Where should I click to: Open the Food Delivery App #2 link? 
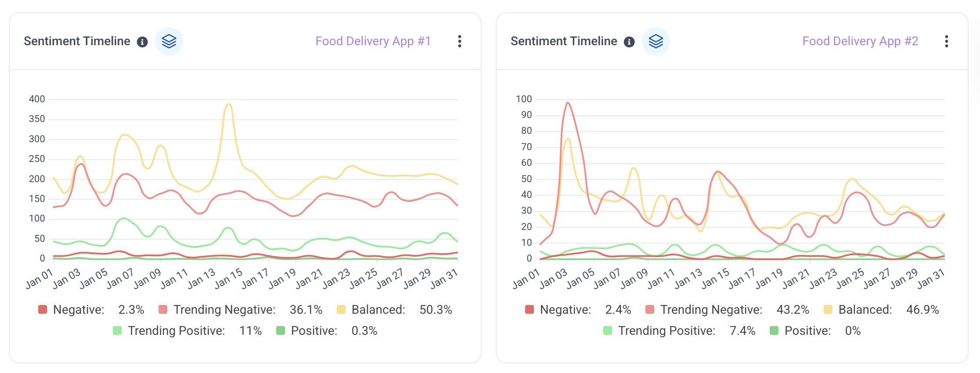pyautogui.click(x=860, y=41)
